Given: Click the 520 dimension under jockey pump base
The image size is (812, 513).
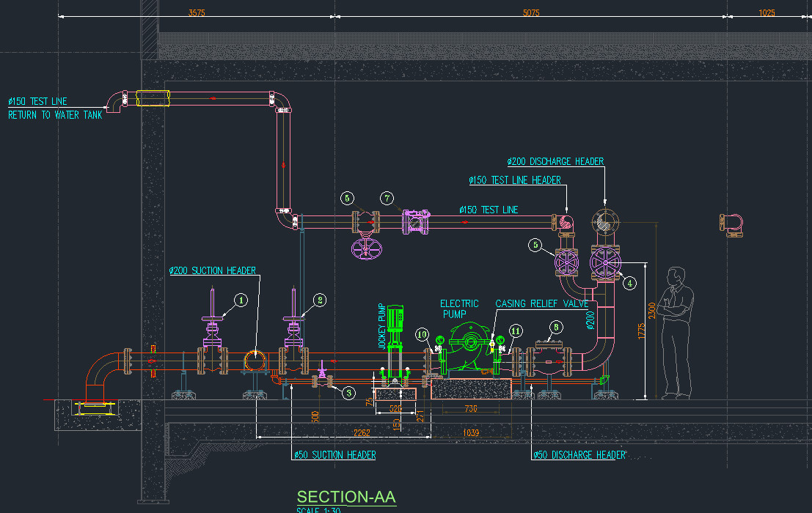Looking at the screenshot, I should coord(395,408).
